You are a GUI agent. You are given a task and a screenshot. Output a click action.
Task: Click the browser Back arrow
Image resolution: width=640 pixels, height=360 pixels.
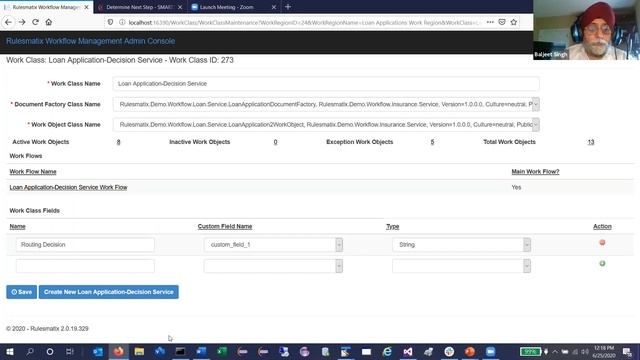9,22
